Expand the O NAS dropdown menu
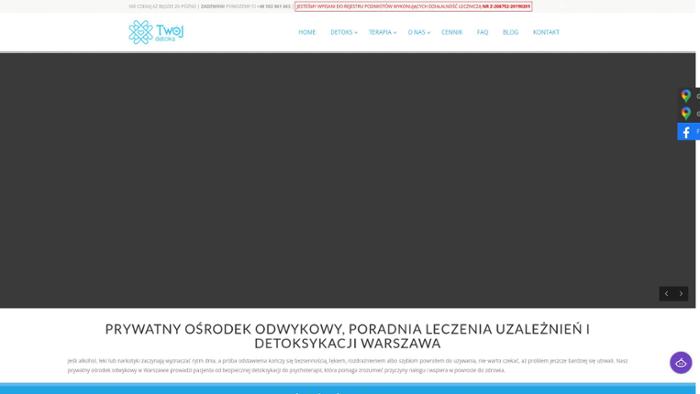700x394 pixels. click(x=418, y=32)
